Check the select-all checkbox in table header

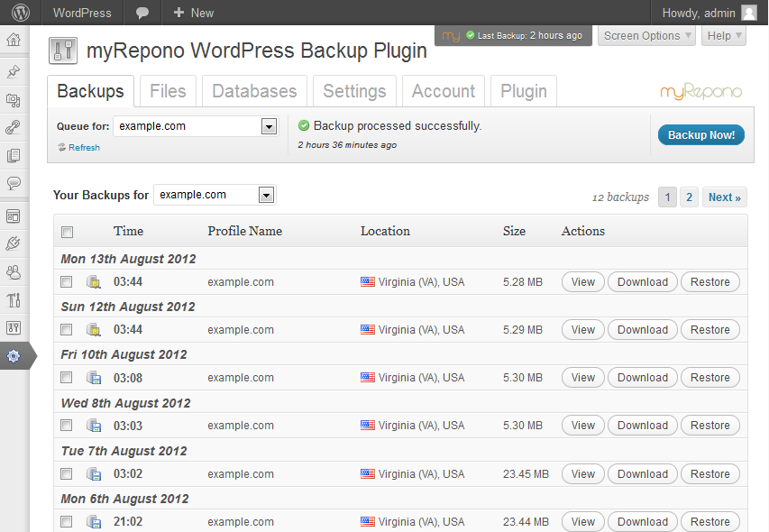[x=66, y=232]
